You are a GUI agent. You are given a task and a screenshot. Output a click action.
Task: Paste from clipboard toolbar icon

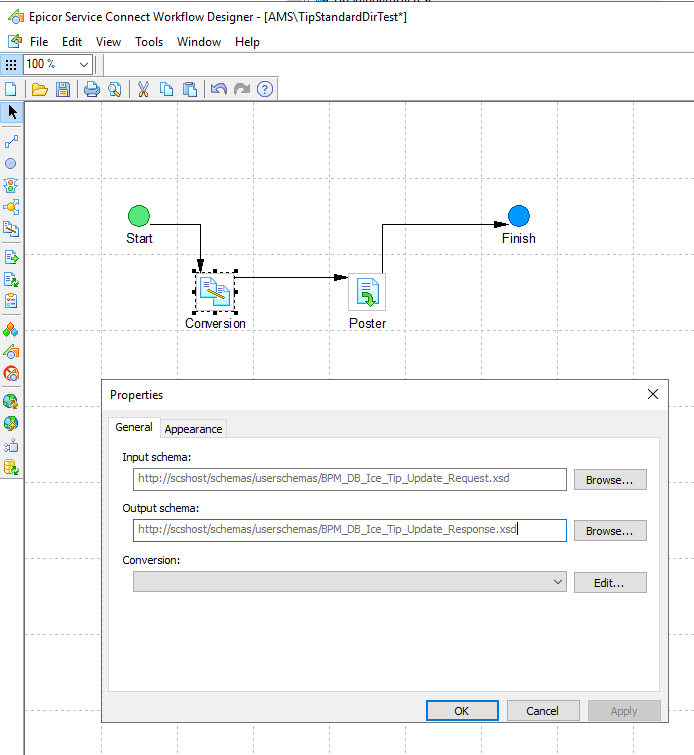(x=190, y=90)
